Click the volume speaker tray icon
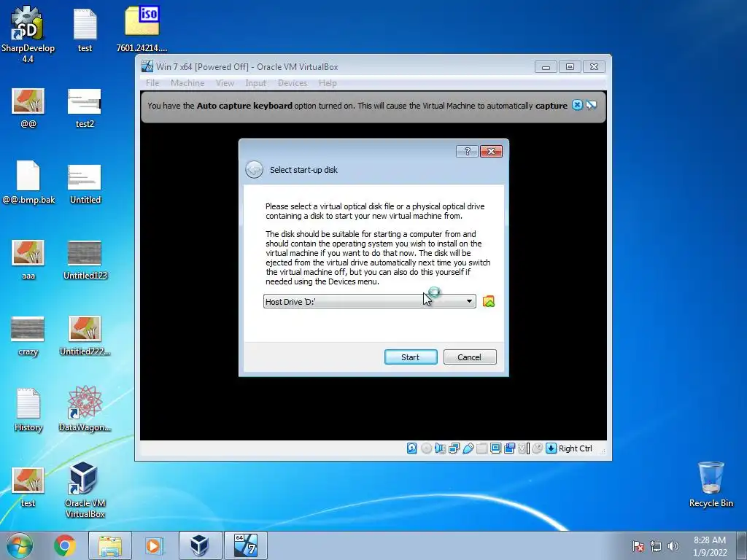Image resolution: width=747 pixels, height=560 pixels. tap(673, 545)
